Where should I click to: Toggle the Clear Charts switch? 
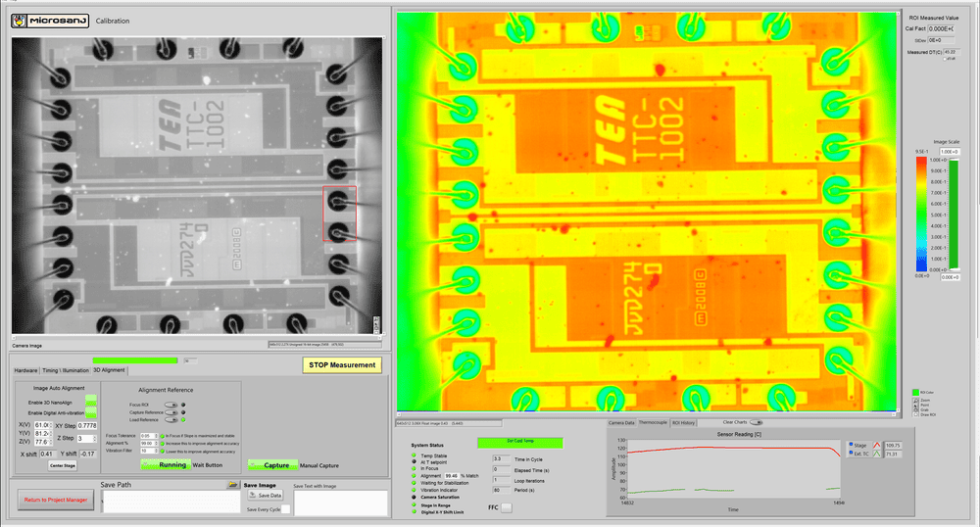pyautogui.click(x=756, y=422)
